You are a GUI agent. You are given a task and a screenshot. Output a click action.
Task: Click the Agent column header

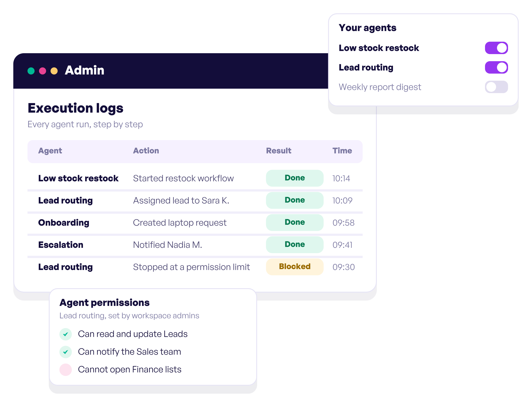pyautogui.click(x=50, y=151)
